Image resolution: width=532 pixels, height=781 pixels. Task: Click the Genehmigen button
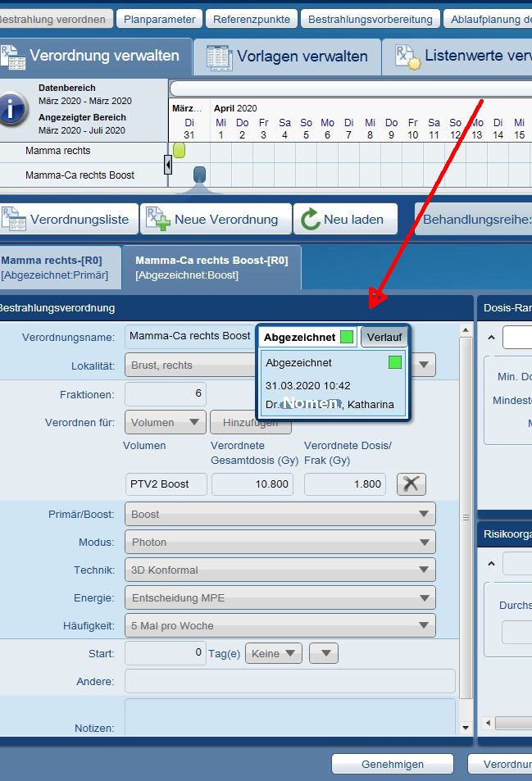[392, 764]
